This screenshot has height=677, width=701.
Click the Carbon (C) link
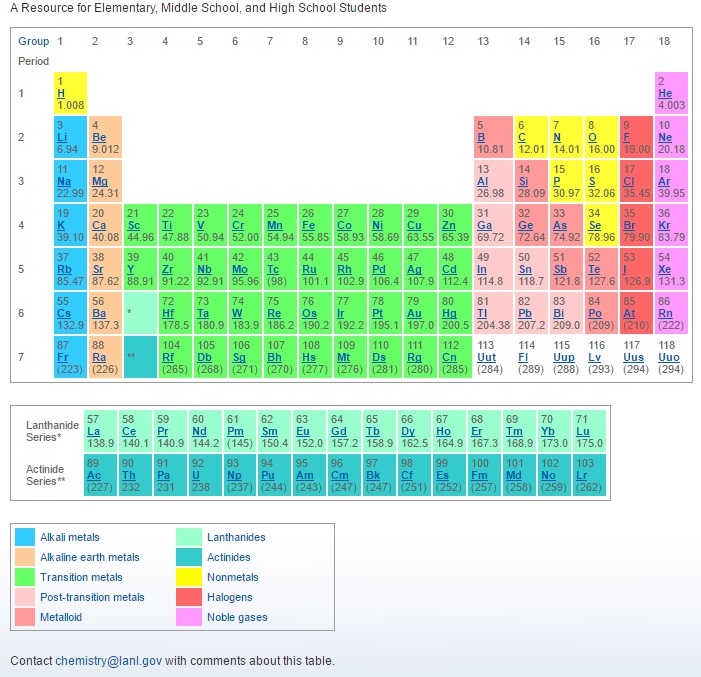click(x=522, y=137)
